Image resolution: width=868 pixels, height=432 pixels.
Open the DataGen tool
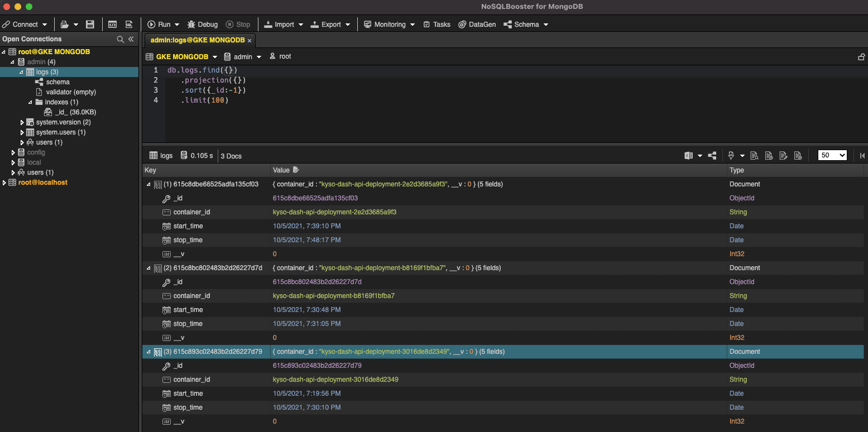pos(477,25)
